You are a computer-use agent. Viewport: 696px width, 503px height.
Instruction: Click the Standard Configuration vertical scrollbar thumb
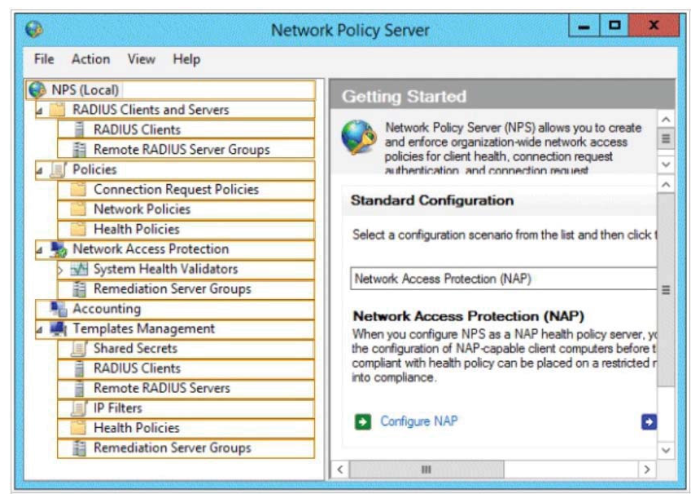[x=666, y=290]
